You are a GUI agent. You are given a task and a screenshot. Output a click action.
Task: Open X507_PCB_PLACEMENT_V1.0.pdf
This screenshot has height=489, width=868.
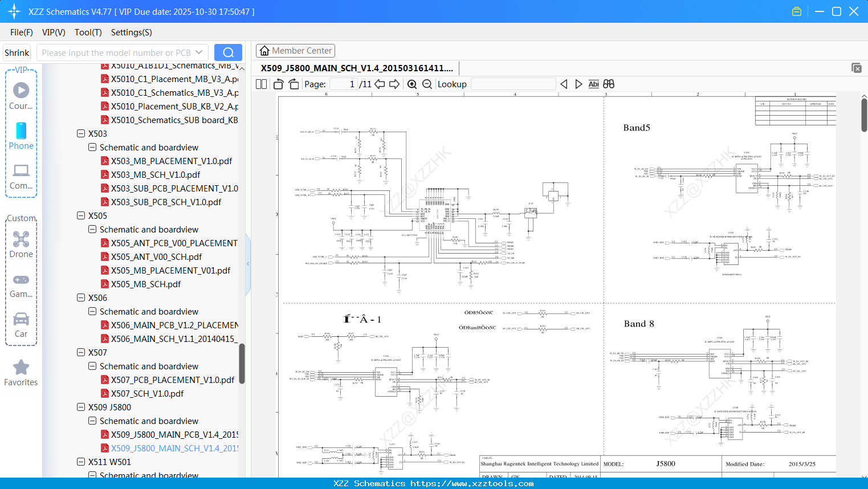coord(172,380)
